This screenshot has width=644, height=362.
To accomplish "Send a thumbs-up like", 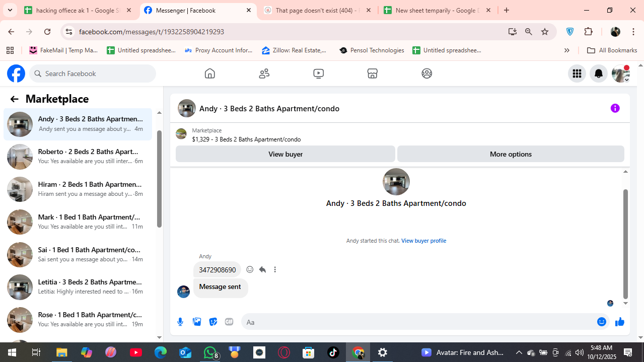I will coord(620,322).
